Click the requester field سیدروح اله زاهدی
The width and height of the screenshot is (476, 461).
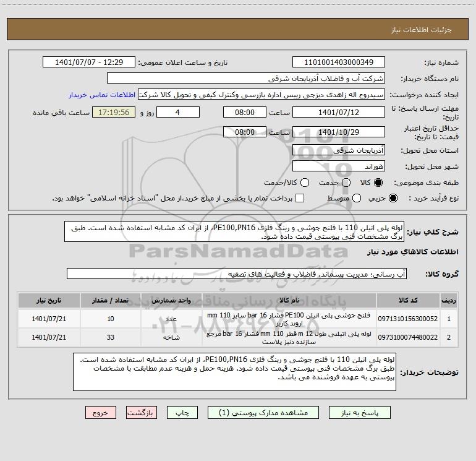click(261, 95)
